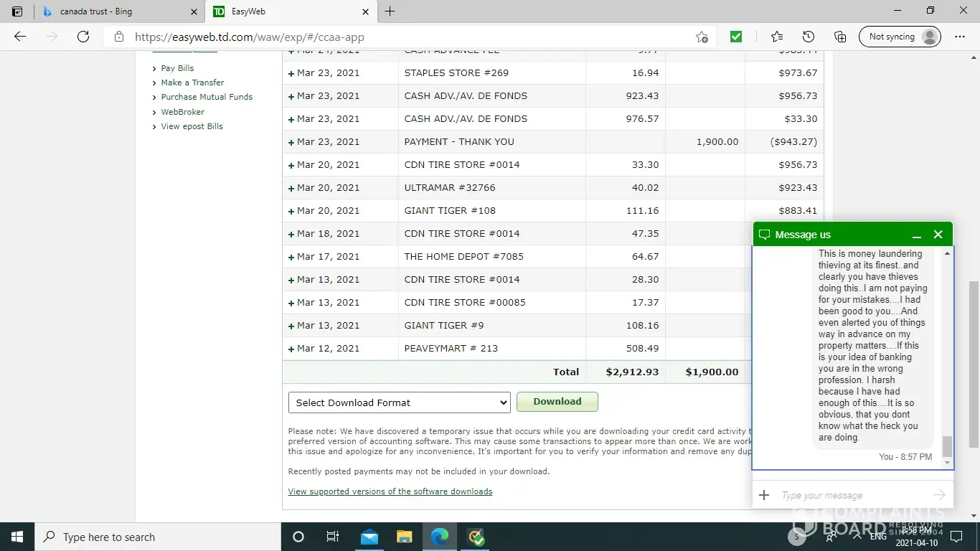Screen dimensions: 980x551
Task: Reload the EasyWeb page
Action: tap(83, 37)
